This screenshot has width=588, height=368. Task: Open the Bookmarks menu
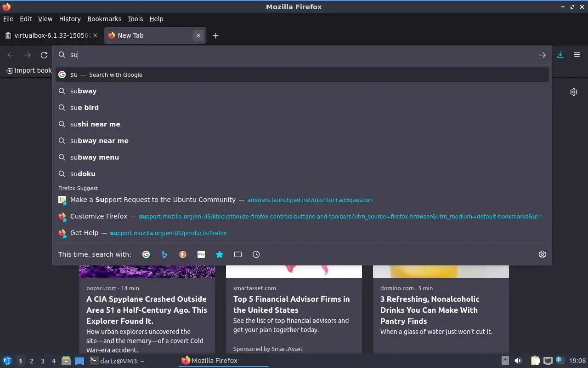pos(104,19)
